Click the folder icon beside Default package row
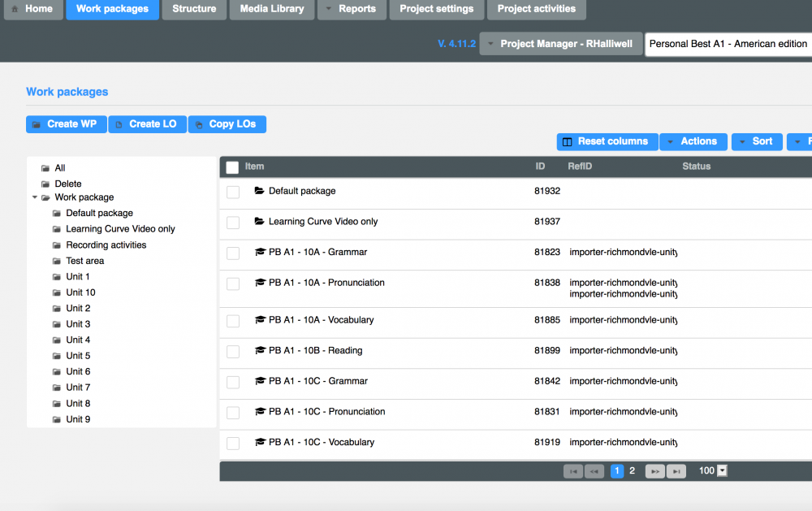 [x=259, y=191]
